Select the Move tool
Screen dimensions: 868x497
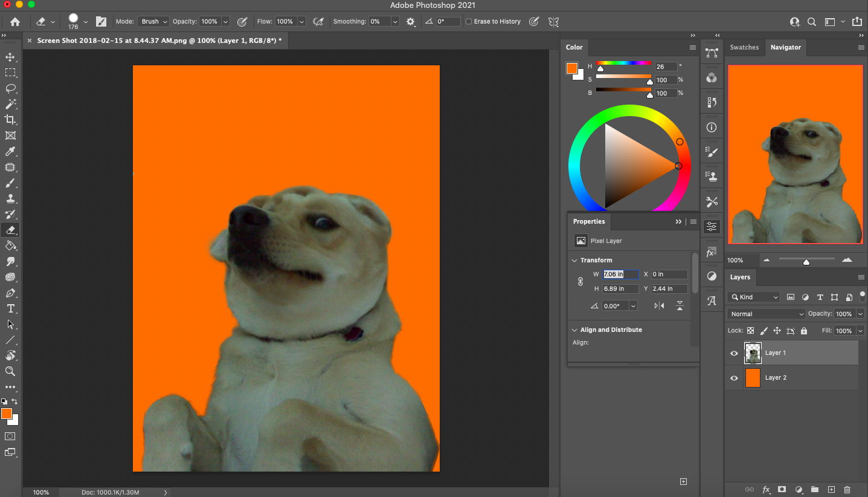[x=10, y=57]
